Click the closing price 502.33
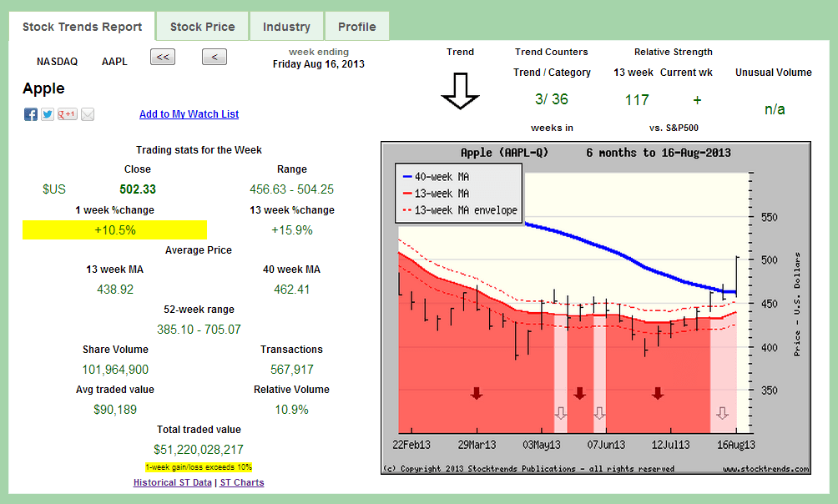The height and width of the screenshot is (504, 838). click(x=138, y=189)
